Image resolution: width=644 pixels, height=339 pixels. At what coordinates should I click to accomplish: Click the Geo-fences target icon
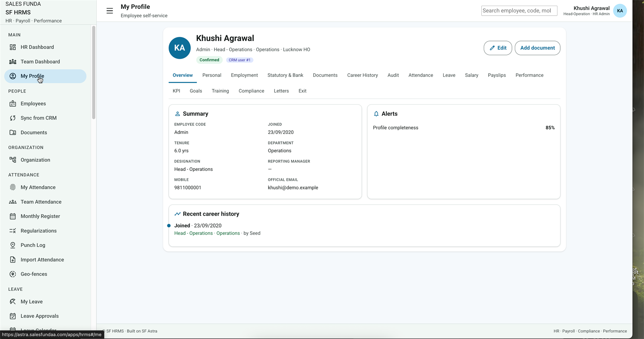pos(13,274)
